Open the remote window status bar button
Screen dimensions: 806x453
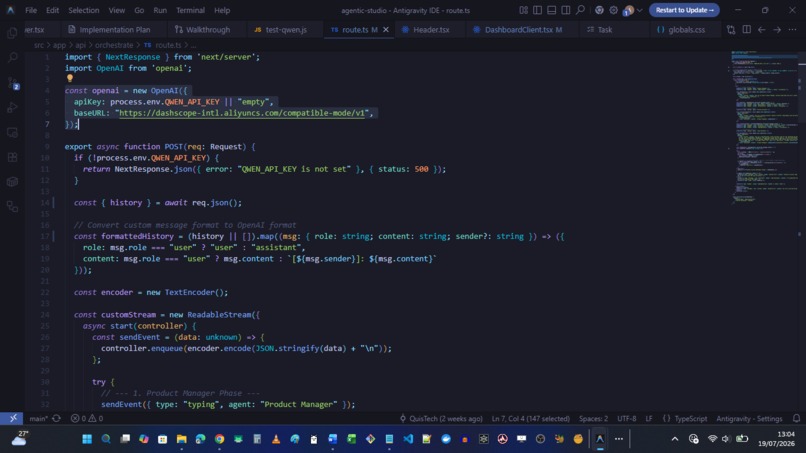(13, 419)
